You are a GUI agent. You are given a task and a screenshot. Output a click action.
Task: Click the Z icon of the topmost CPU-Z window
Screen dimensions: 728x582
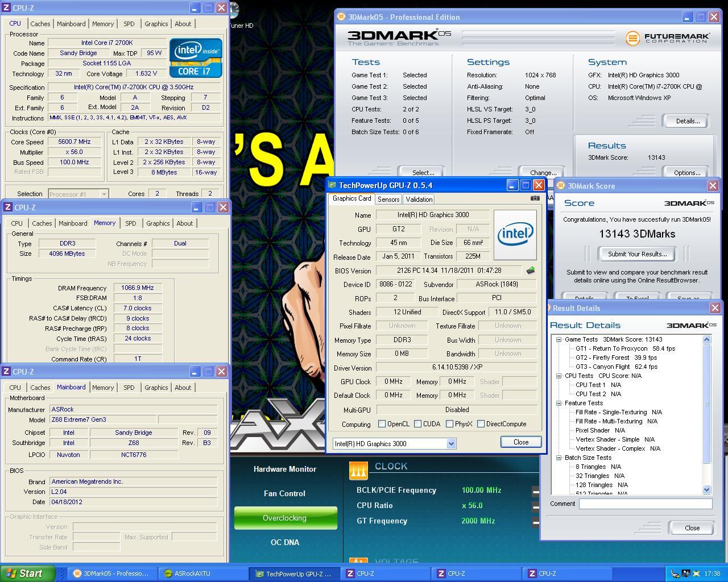pyautogui.click(x=6, y=8)
